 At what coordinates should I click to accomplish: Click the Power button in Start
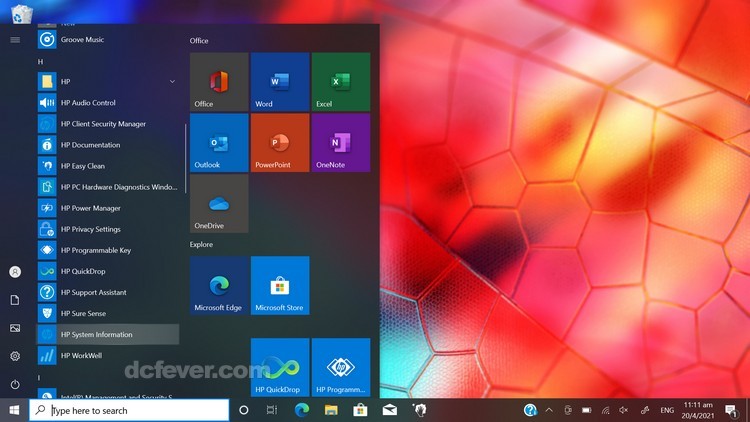coord(15,384)
